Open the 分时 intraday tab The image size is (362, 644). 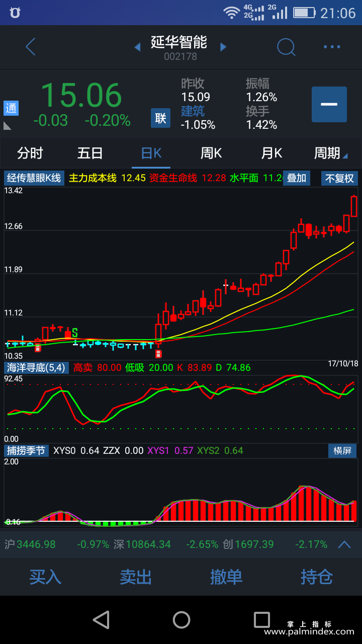[30, 153]
